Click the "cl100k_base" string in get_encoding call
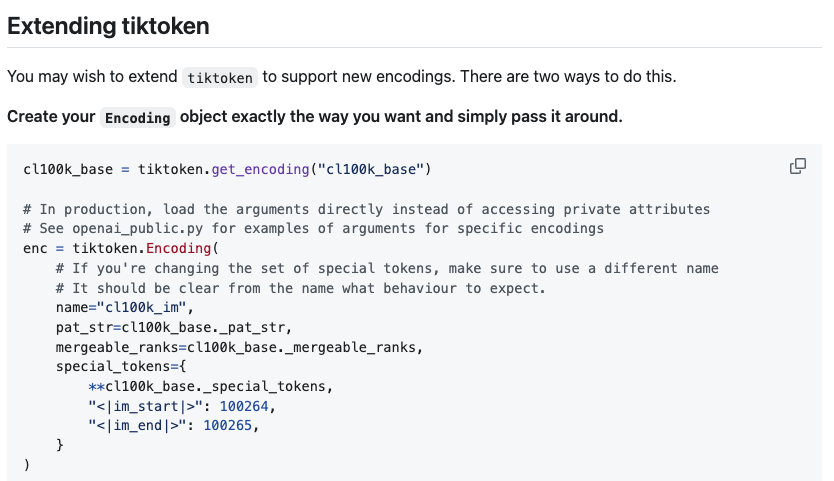 coord(372,169)
